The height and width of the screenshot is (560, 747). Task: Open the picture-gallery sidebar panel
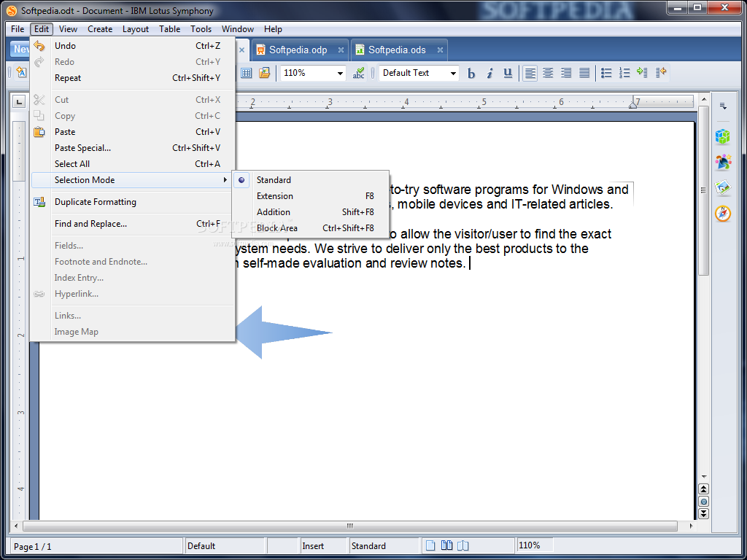723,188
